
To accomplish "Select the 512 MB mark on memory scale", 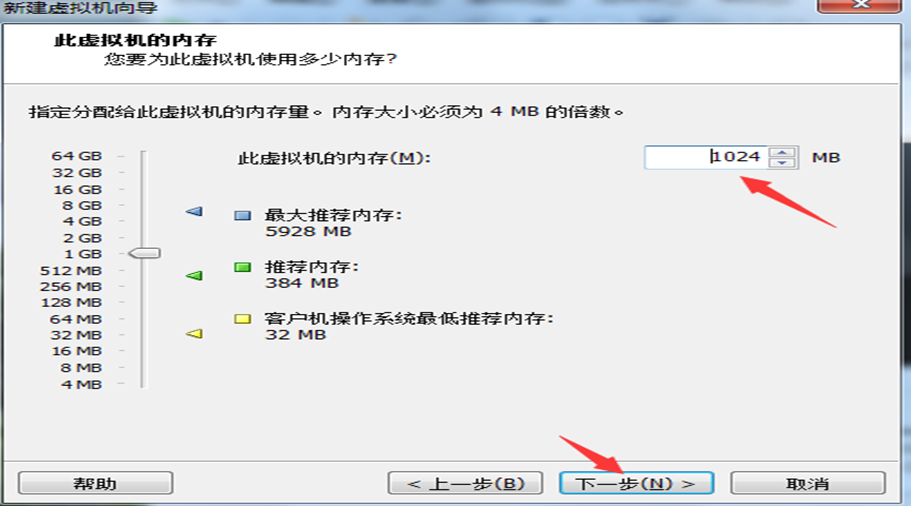I will pos(71,271).
